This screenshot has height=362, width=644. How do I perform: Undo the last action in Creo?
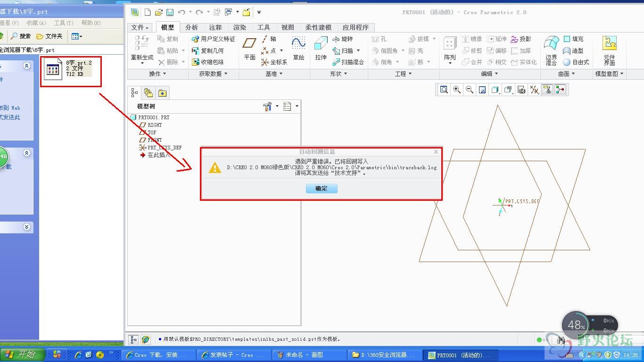click(182, 12)
